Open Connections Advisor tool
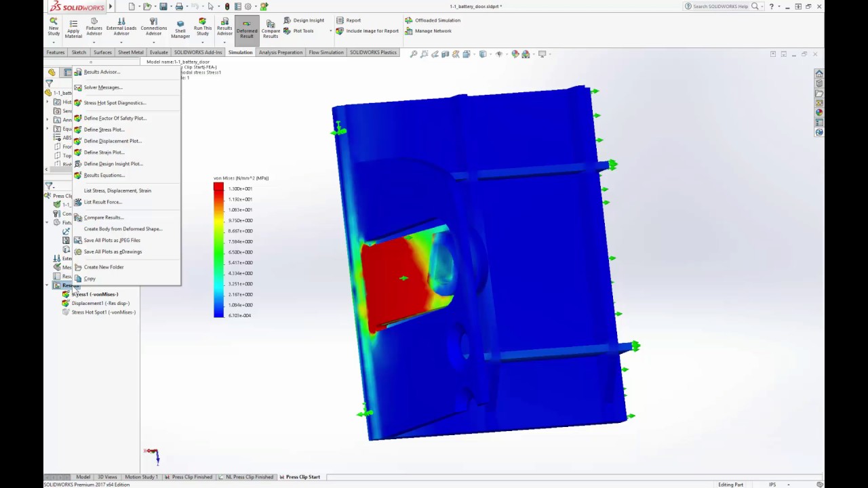The image size is (868, 488). [153, 26]
